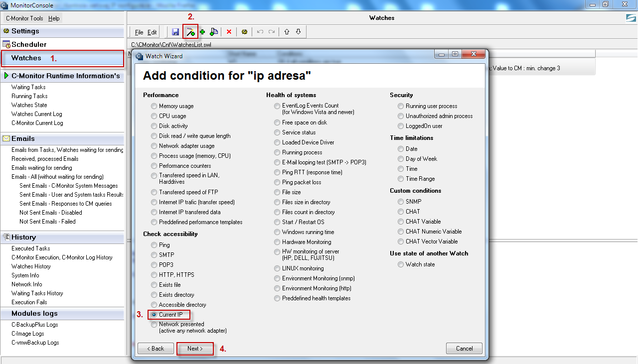Click the green play icon beside Runtime Information
This screenshot has width=638, height=364.
click(6, 76)
